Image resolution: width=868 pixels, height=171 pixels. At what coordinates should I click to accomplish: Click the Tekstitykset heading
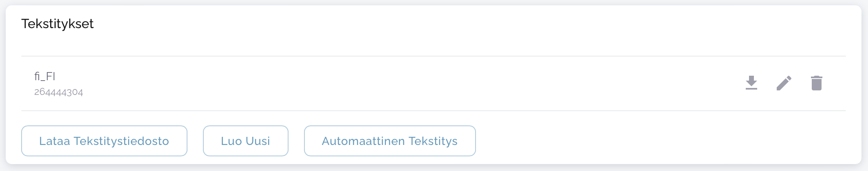57,24
